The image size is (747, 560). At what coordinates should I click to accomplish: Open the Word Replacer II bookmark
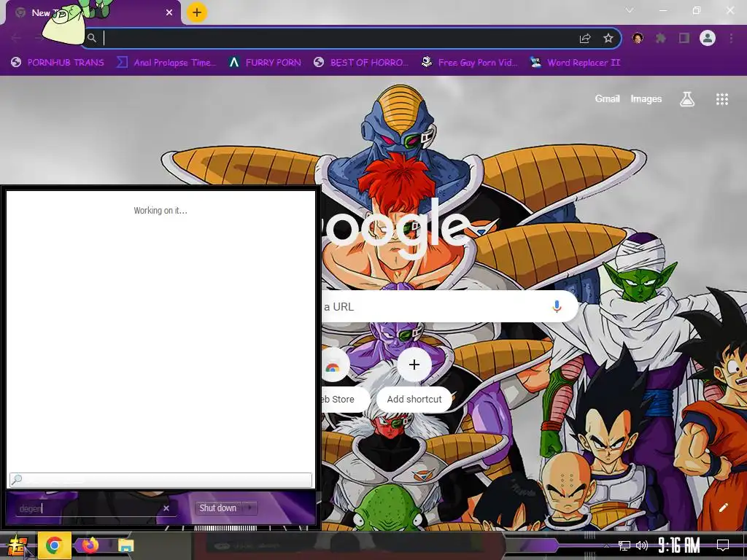pos(575,63)
